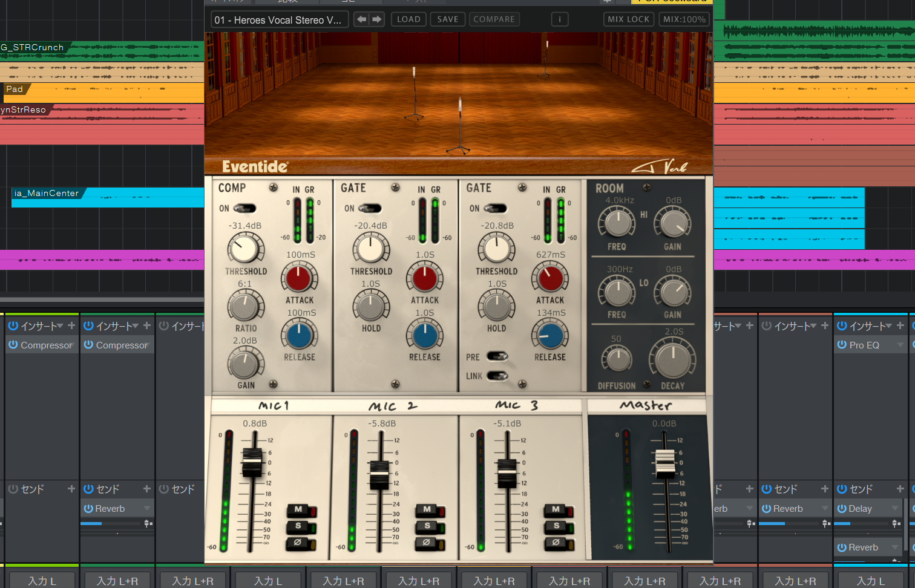
Task: Select back right microphone in room view
Action: click(x=546, y=59)
